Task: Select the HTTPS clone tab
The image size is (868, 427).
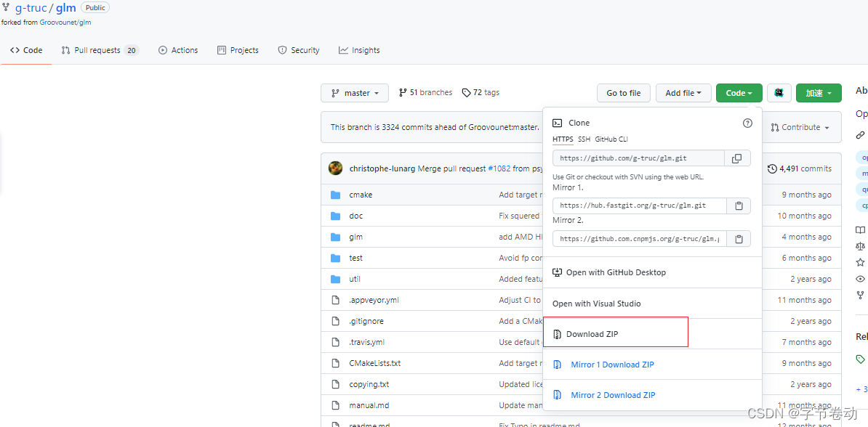Action: pos(563,139)
